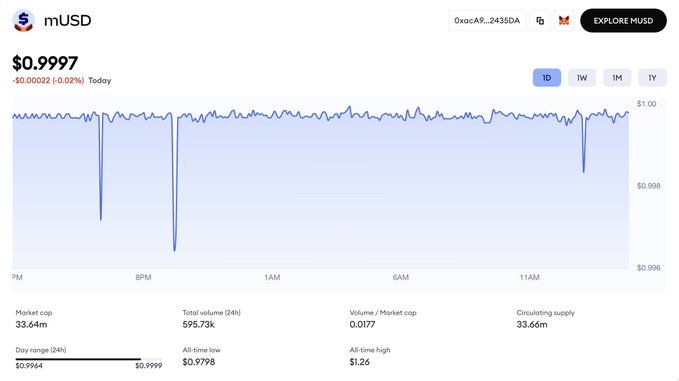Click the day range low $0.9964
Screen dimensions: 679x381
(x=29, y=366)
